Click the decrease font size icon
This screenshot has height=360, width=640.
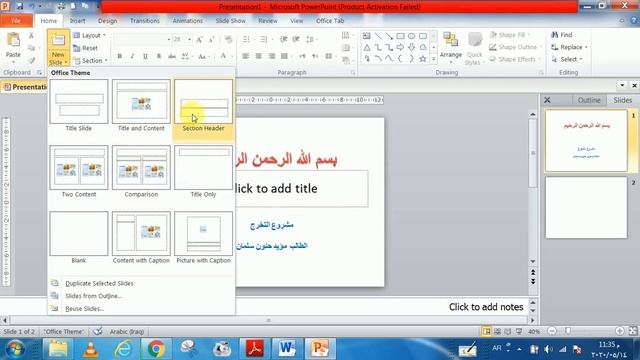coord(211,40)
